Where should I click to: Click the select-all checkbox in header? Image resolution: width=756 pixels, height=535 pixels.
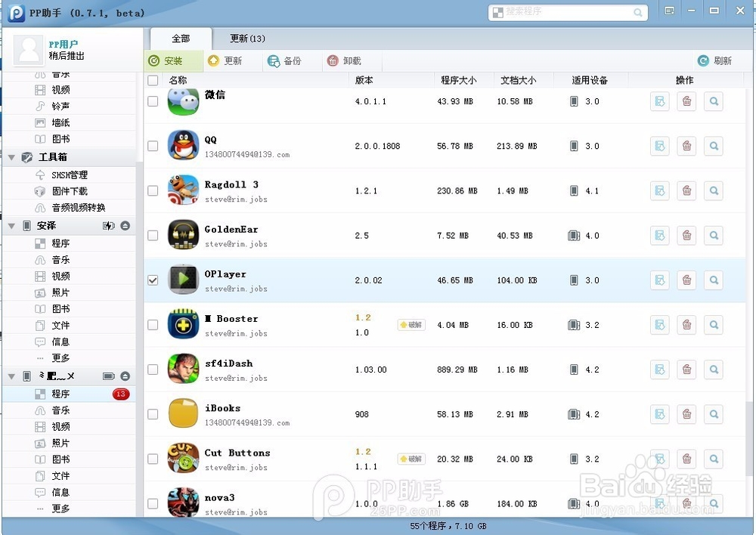(153, 79)
